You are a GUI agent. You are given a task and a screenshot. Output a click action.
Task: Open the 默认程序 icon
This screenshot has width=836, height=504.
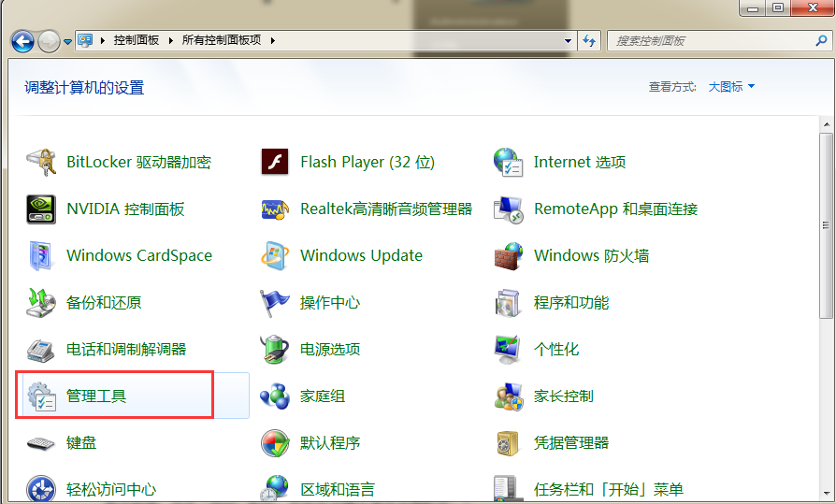(x=275, y=443)
